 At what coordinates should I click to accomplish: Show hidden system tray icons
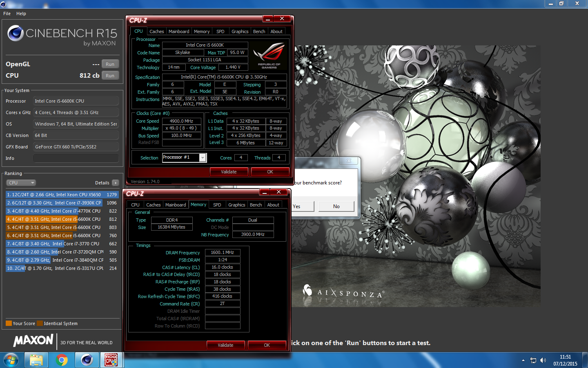(x=523, y=360)
